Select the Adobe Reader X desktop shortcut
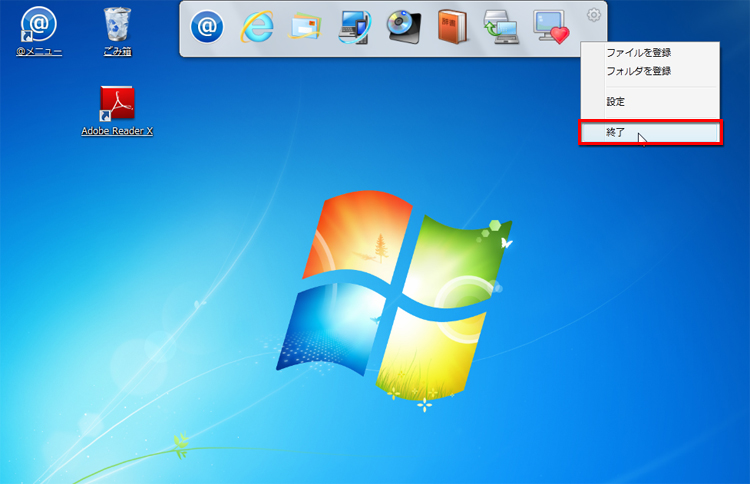750x484 pixels. 117,111
